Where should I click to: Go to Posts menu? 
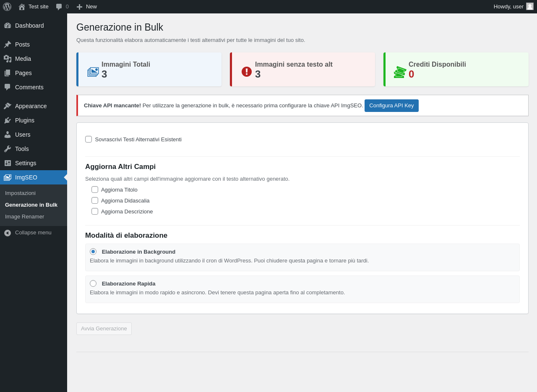pyautogui.click(x=34, y=44)
